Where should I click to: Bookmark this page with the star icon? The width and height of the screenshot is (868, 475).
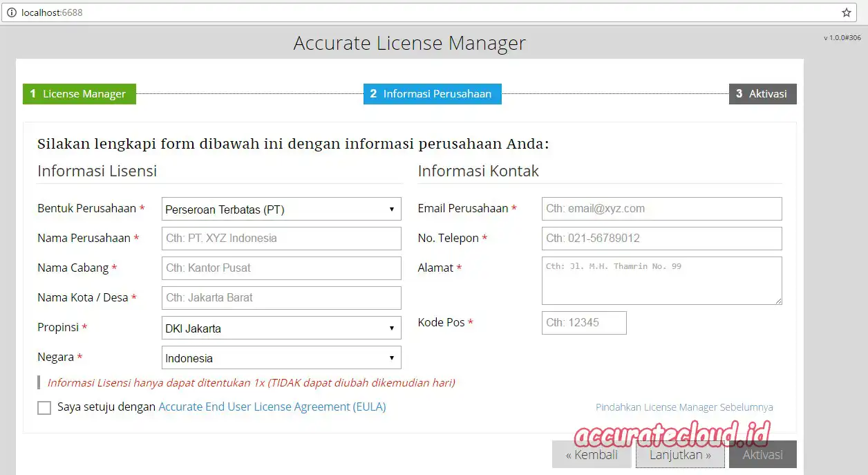(846, 12)
